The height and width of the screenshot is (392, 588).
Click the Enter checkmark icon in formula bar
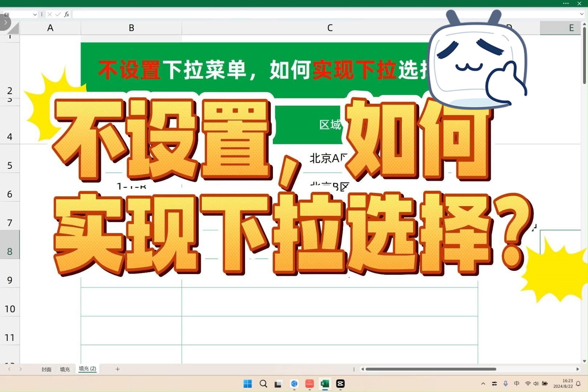click(x=58, y=15)
